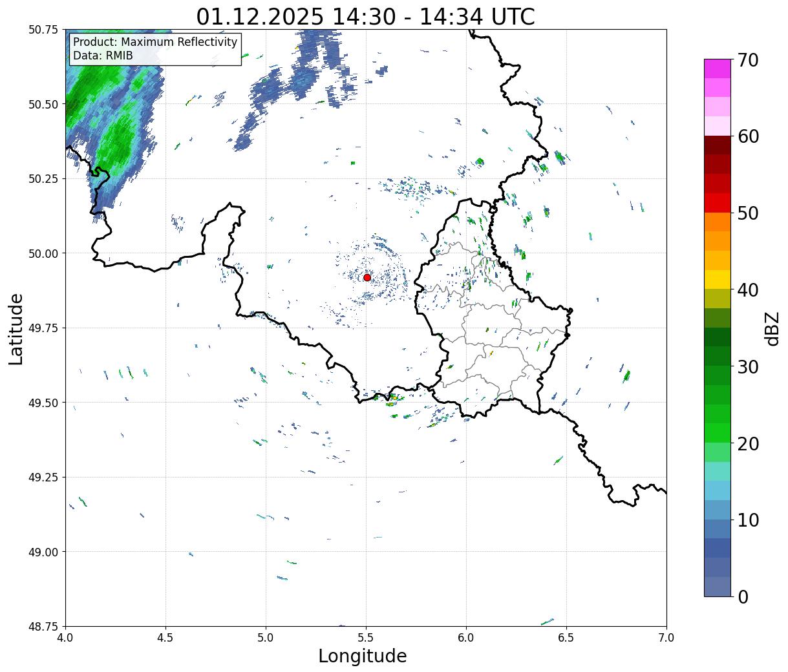Click the 50.50 latitude tick label
This screenshot has width=788, height=672.
click(43, 104)
